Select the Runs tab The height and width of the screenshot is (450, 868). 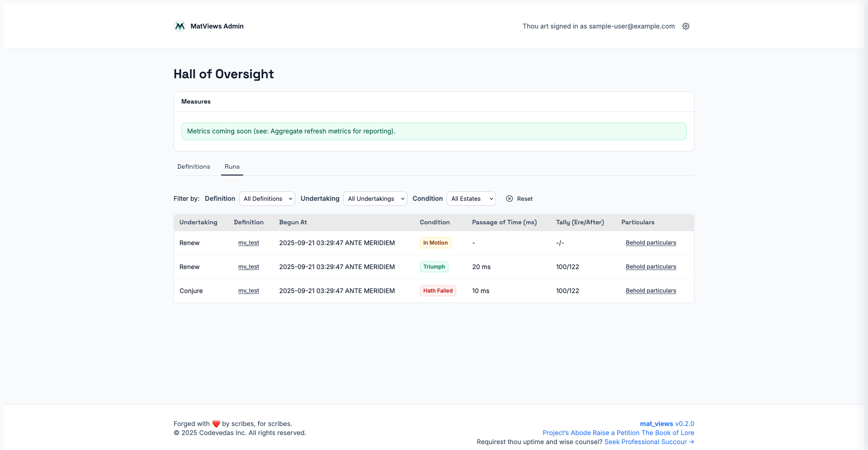pyautogui.click(x=232, y=166)
